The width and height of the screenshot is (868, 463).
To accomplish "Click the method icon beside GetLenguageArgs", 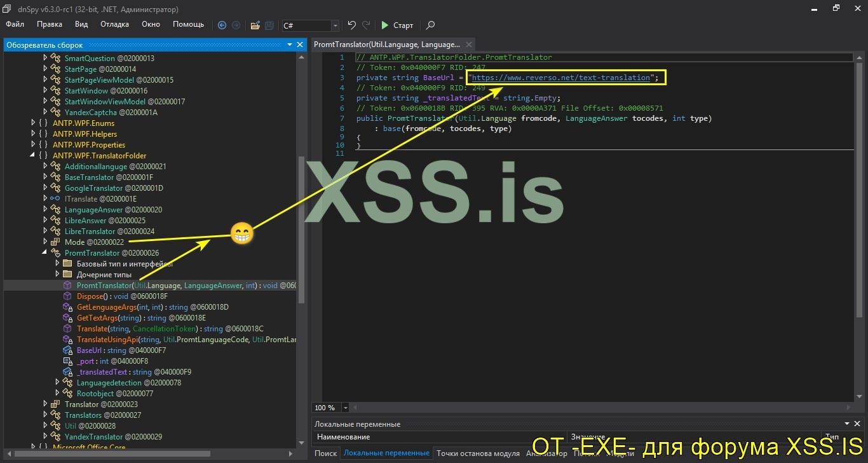I will coord(67,307).
